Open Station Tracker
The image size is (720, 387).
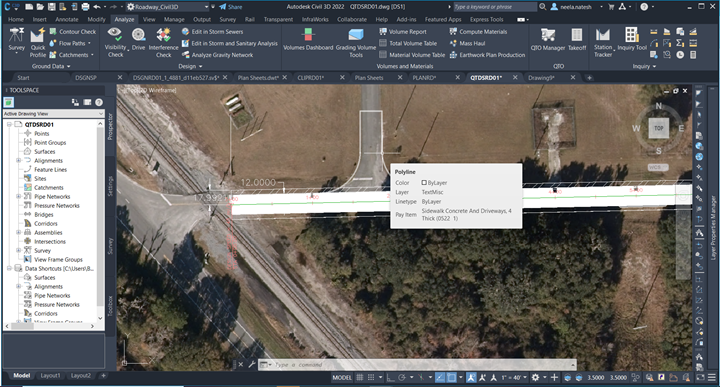(603, 42)
